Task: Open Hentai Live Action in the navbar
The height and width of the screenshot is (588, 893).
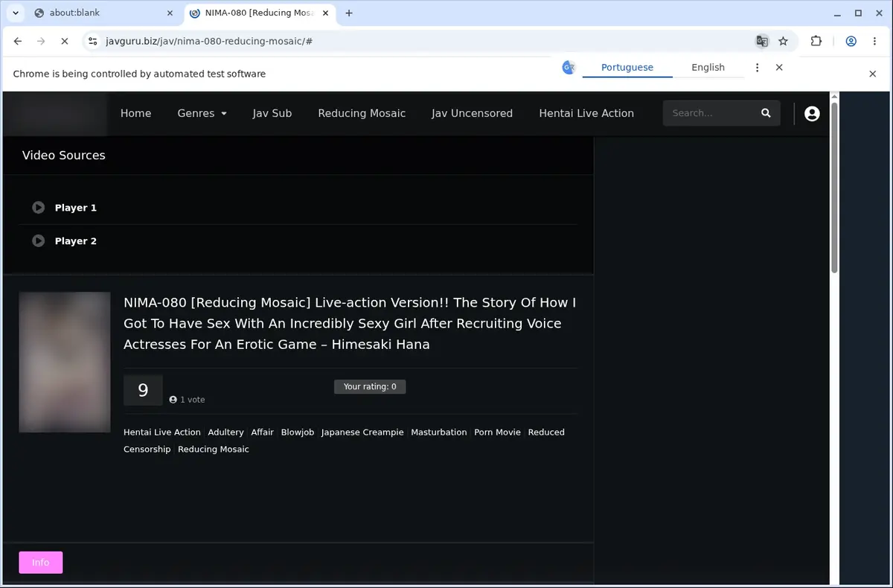Action: [586, 113]
